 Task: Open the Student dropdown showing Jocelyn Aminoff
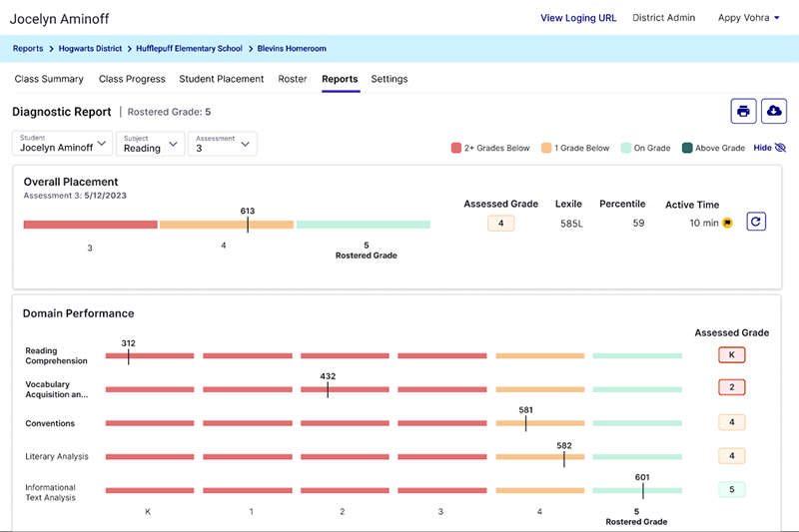click(62, 144)
